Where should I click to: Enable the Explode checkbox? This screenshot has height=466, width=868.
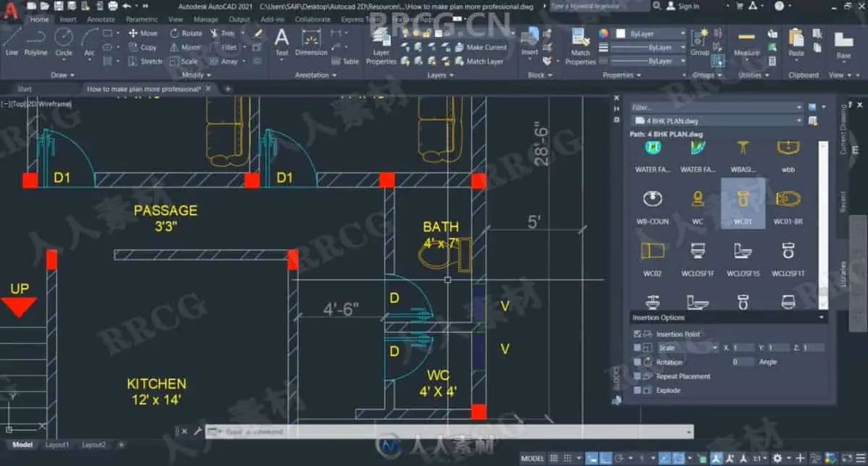coord(637,390)
